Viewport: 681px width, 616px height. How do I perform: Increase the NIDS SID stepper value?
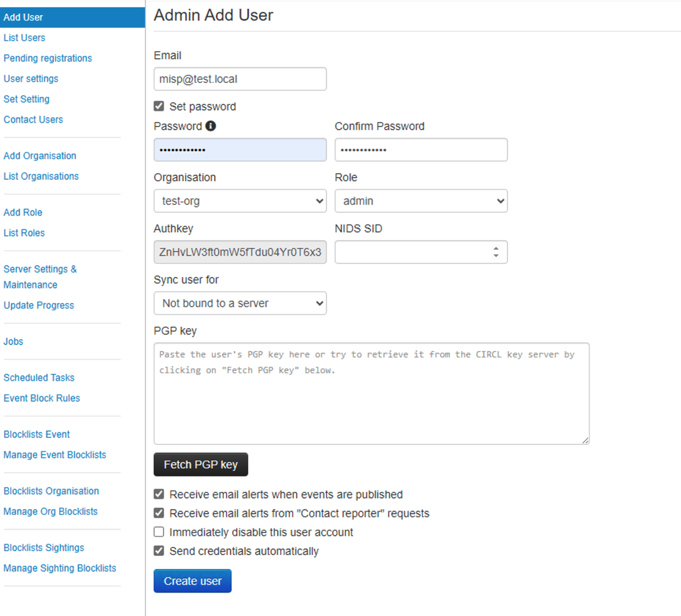pyautogui.click(x=496, y=248)
